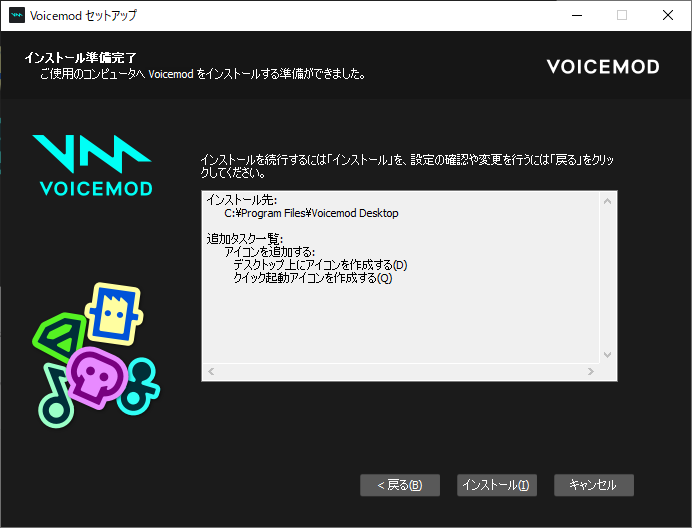
Task: Cancel setup with the キャンセル button
Action: tap(594, 485)
